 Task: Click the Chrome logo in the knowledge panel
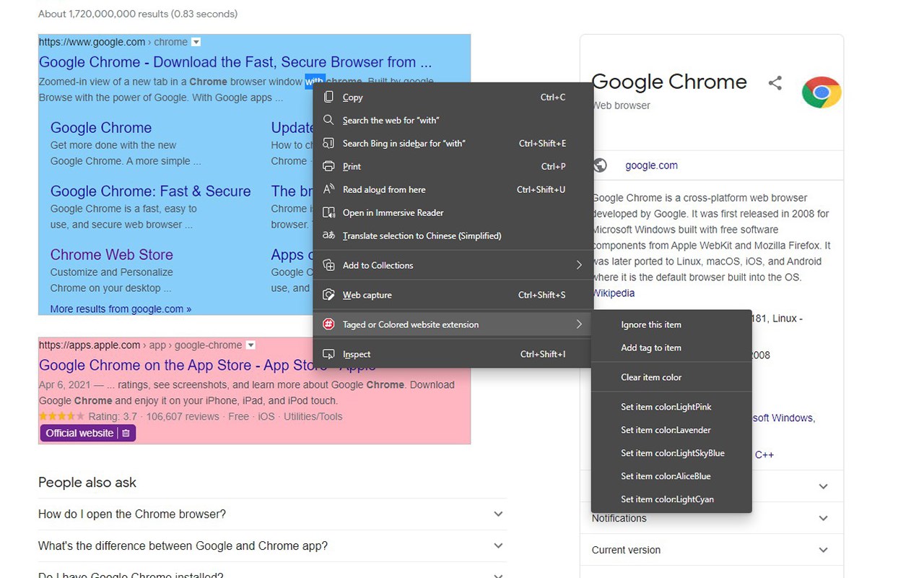(821, 92)
